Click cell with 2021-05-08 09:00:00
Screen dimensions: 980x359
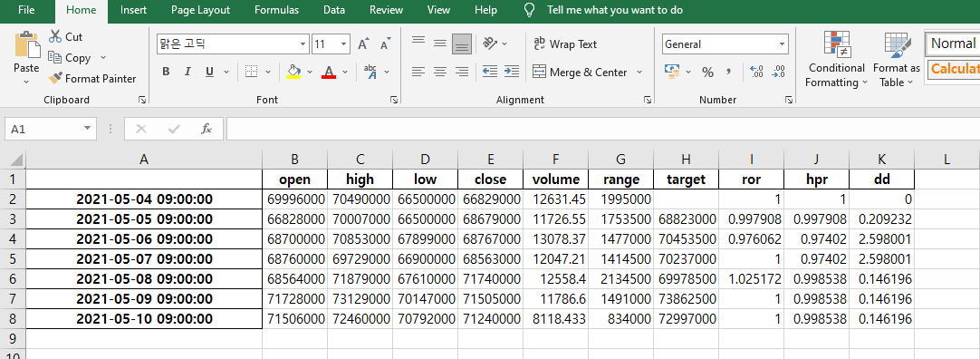point(144,279)
